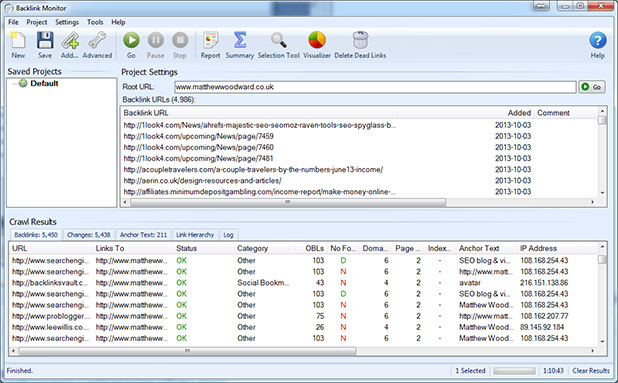
Task: Click the crawl results down scroll arrow
Action: coord(602,341)
